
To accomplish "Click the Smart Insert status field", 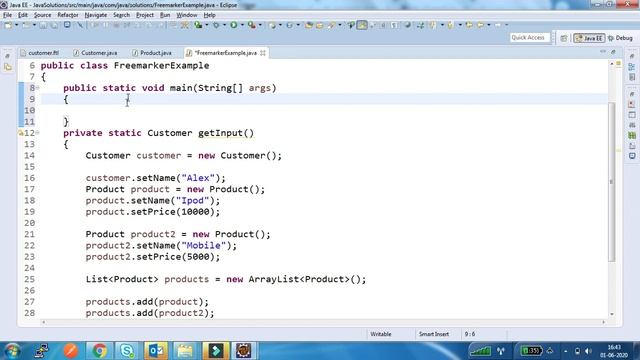I will point(434,334).
